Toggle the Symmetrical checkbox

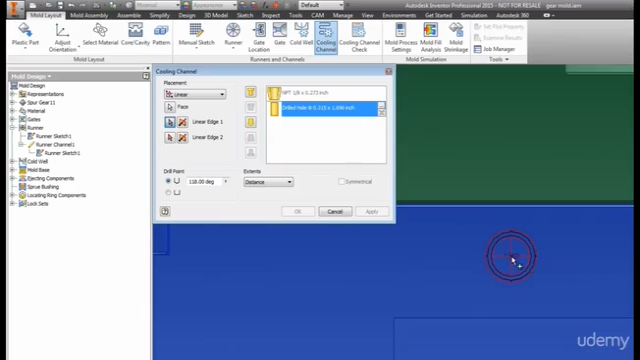coord(342,182)
